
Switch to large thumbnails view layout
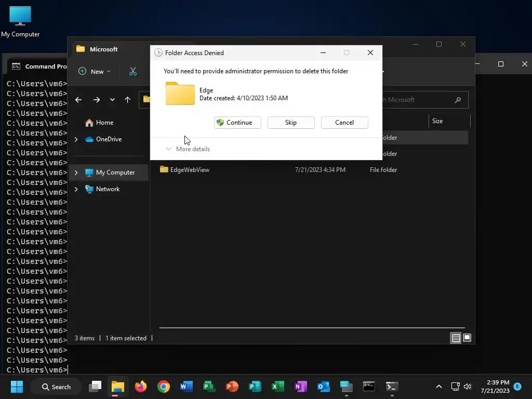[x=467, y=338]
